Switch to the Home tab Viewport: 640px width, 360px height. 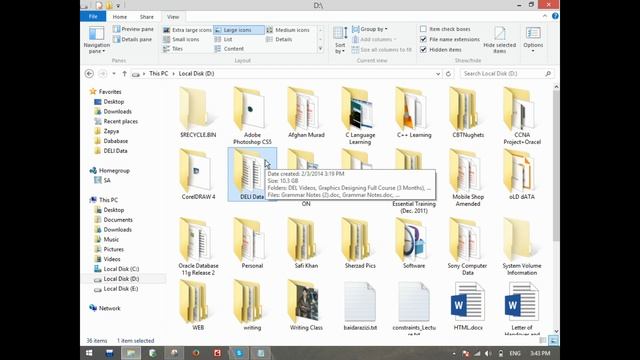[120, 17]
